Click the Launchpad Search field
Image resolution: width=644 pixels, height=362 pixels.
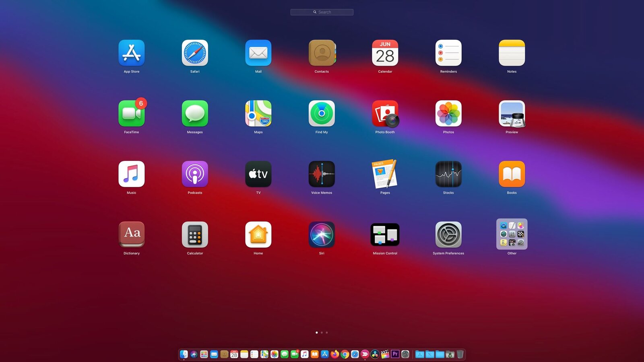[322, 12]
